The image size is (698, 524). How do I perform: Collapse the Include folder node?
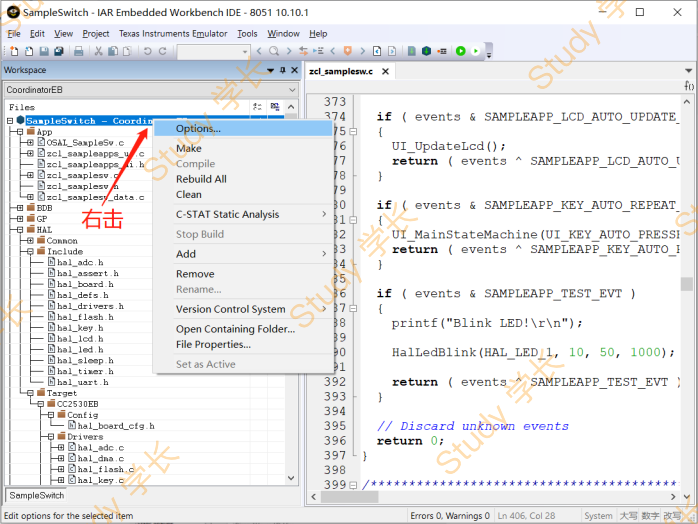point(30,252)
